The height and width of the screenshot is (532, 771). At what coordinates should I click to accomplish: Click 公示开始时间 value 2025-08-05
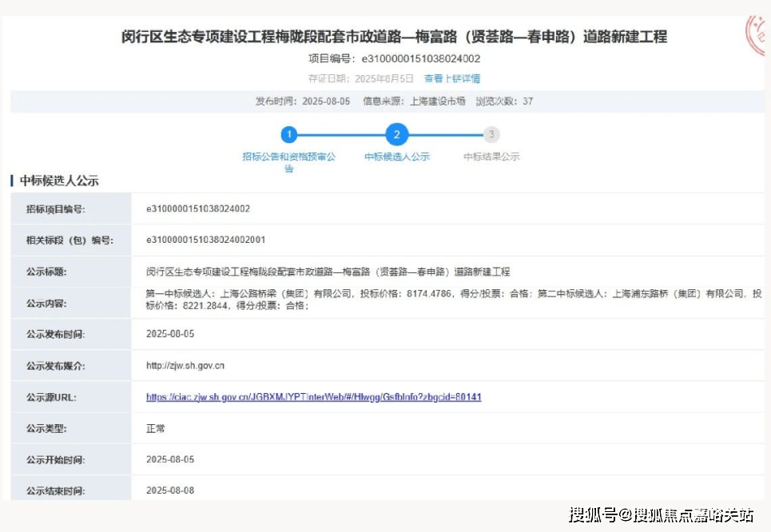point(170,459)
